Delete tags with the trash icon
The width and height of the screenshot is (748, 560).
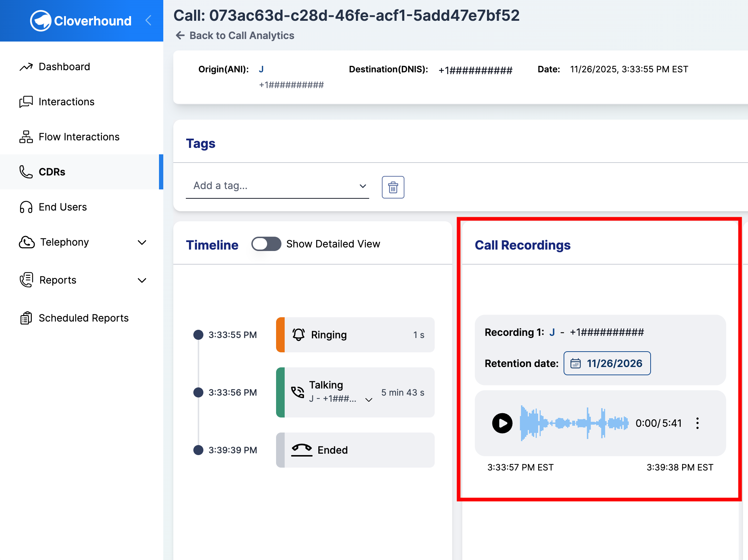tap(393, 187)
